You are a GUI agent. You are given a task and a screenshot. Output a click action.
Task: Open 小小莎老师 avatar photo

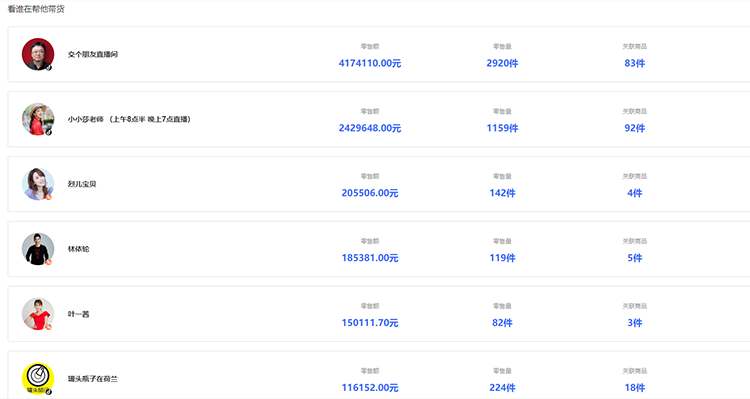[x=38, y=119]
